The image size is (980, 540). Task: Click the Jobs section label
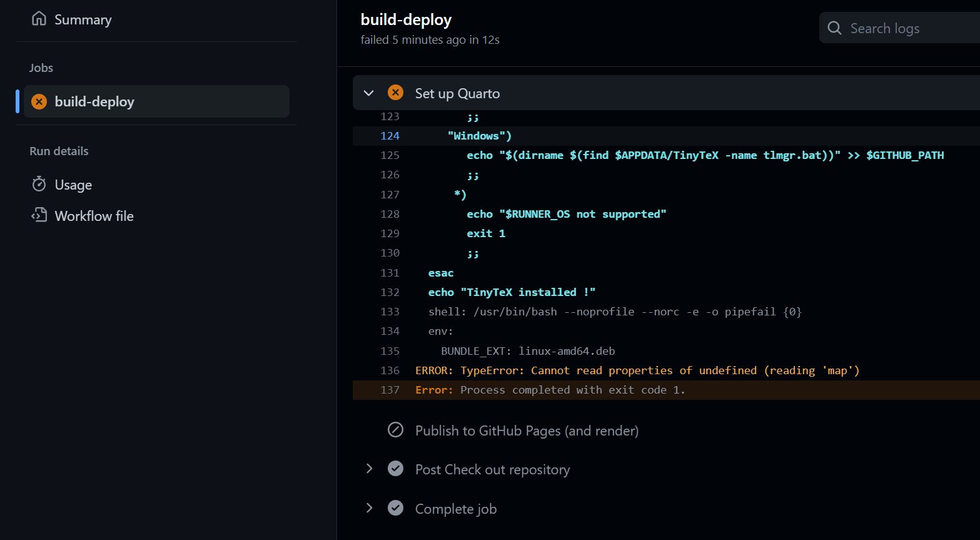[x=41, y=68]
